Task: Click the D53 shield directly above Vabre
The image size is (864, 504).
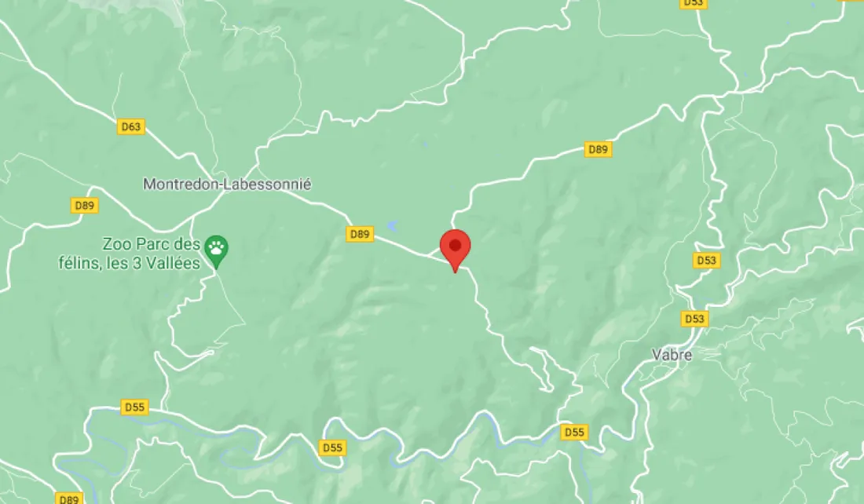Action: coord(694,319)
